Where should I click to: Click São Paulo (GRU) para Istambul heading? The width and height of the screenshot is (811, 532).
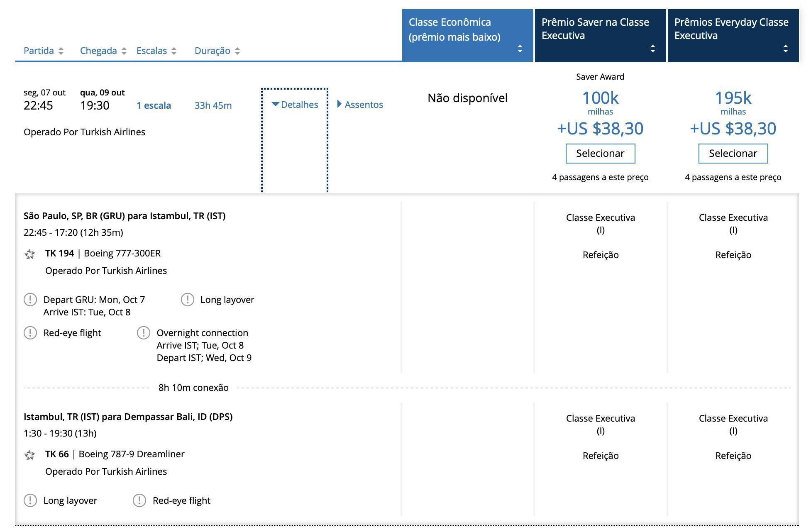(x=125, y=216)
